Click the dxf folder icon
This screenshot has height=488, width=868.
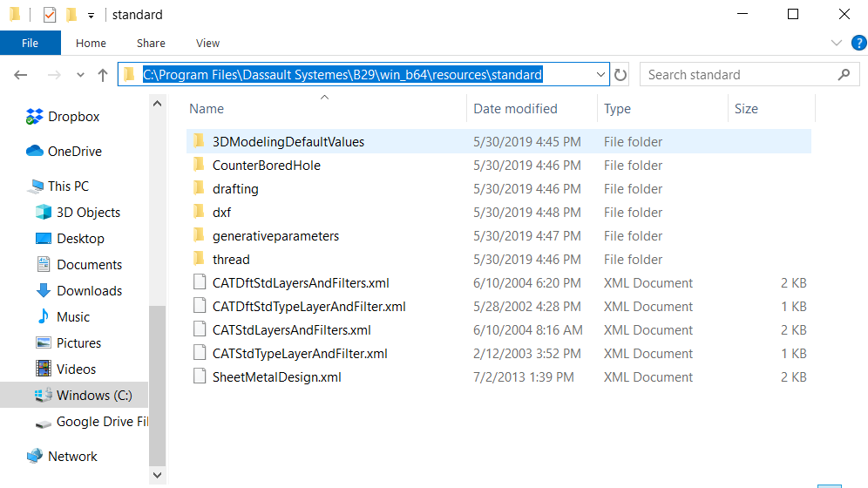point(200,212)
